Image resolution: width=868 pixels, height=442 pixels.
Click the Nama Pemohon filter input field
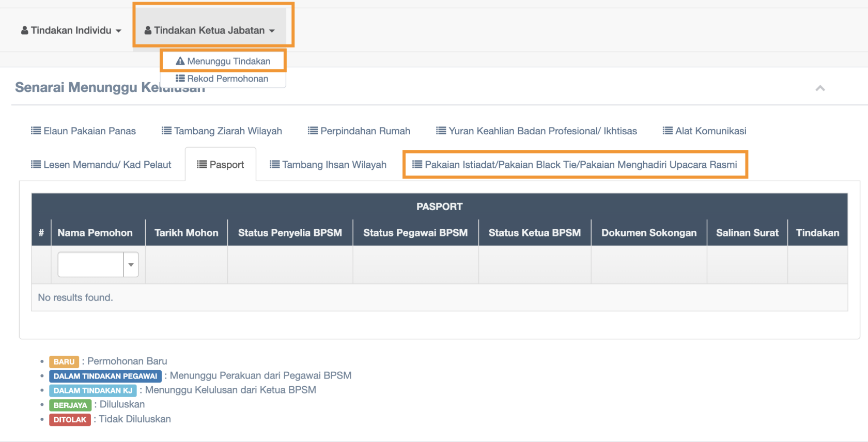tap(91, 265)
